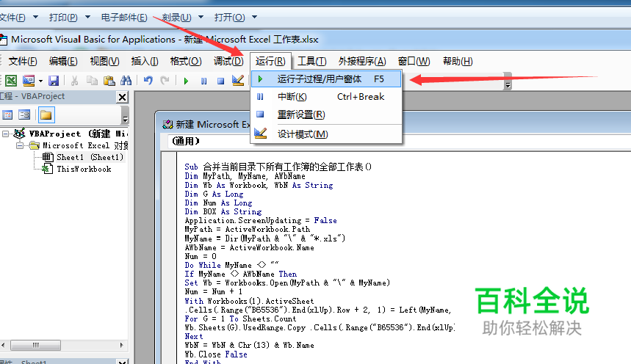
Task: Click the Paste clipboard icon
Action: point(109,81)
